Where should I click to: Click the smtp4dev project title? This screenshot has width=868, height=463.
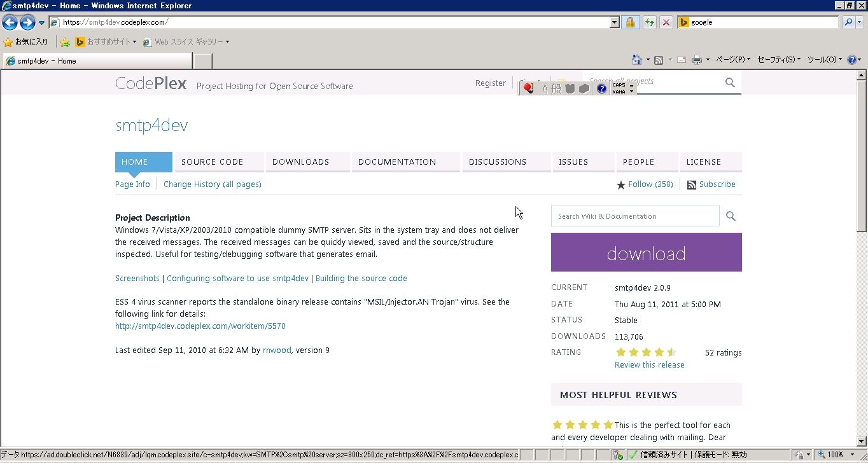point(151,125)
